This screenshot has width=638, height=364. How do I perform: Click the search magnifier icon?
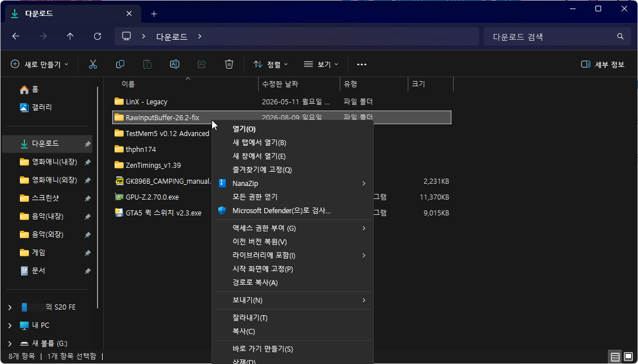[620, 37]
